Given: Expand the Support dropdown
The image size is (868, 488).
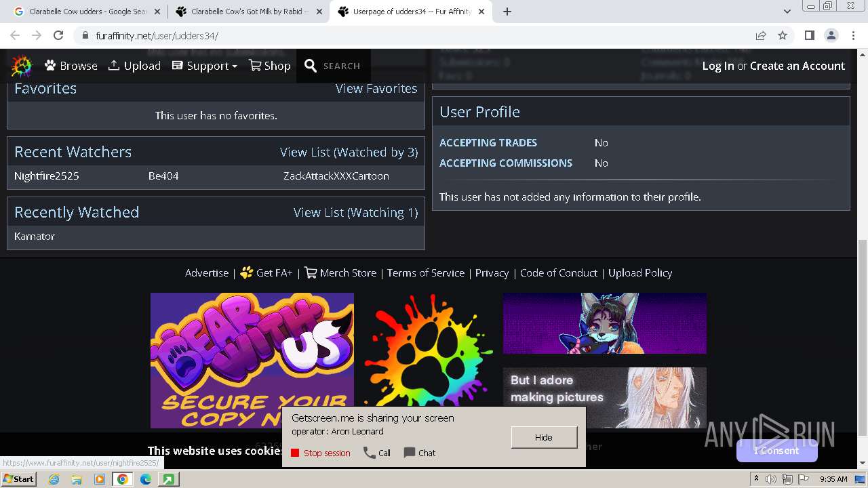Looking at the screenshot, I should [205, 66].
